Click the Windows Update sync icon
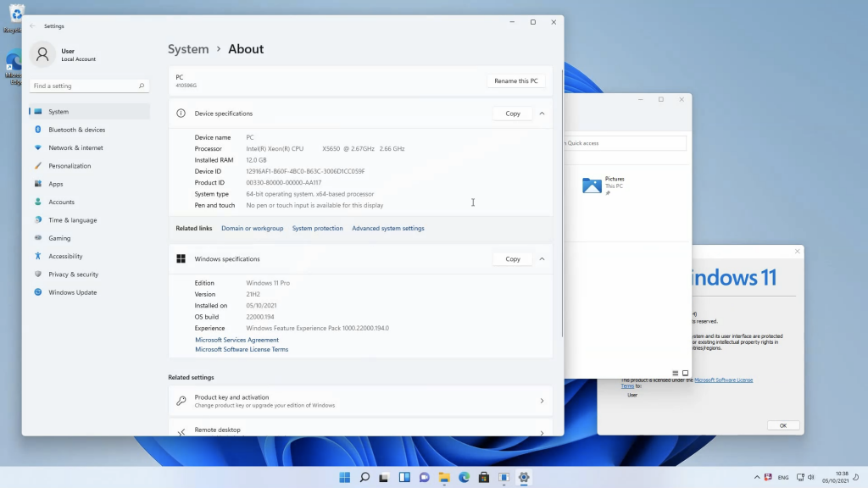868x488 pixels. coord(37,292)
